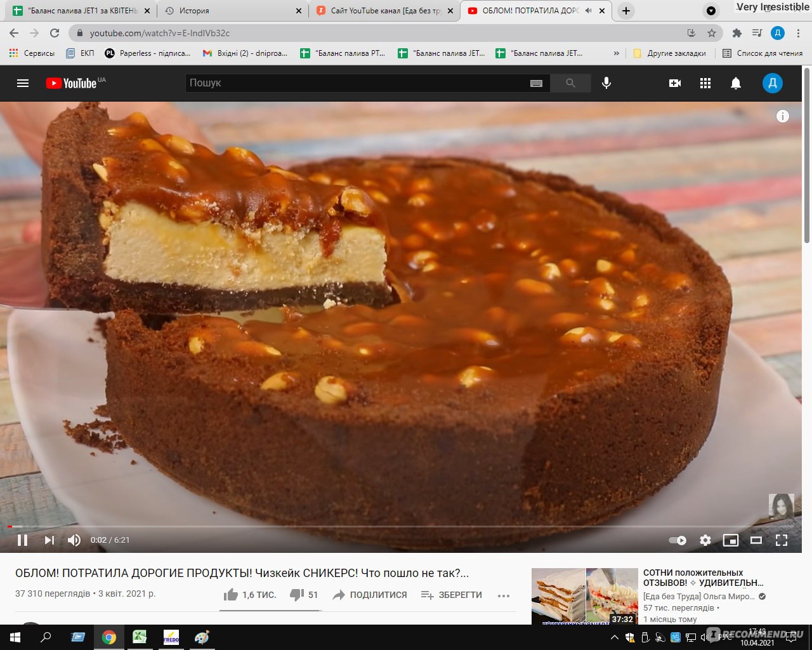Screen dimensions: 812x650
Task: Show video info card icon
Action: pyautogui.click(x=783, y=116)
